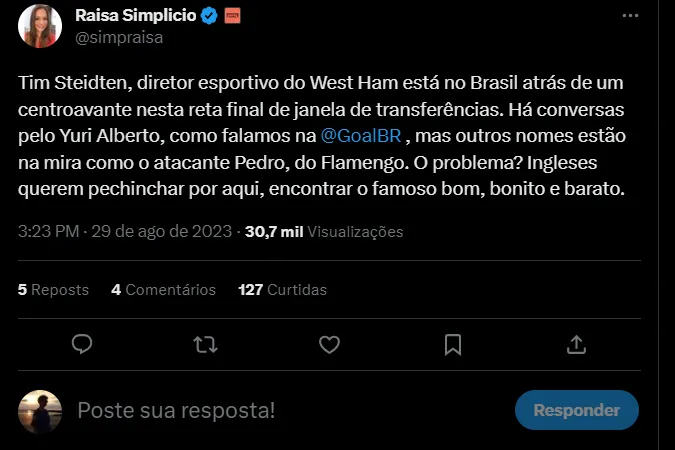Show the 4 Comentários list

pyautogui.click(x=163, y=290)
